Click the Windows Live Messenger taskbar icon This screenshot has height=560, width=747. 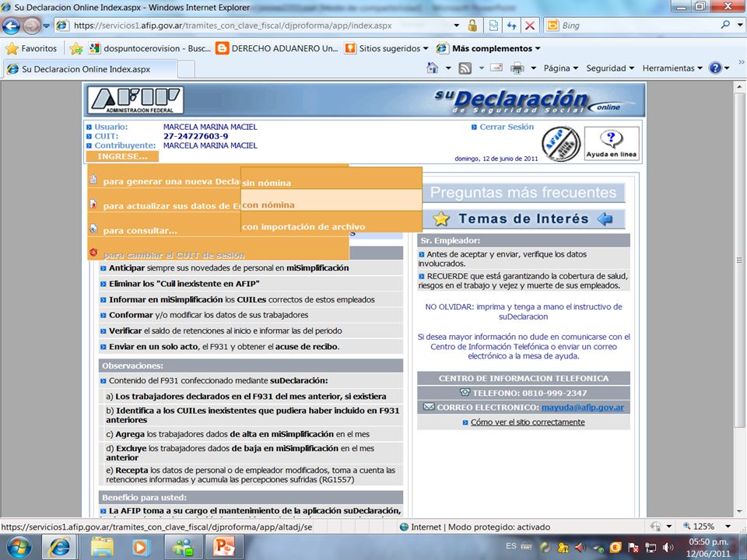(x=183, y=547)
